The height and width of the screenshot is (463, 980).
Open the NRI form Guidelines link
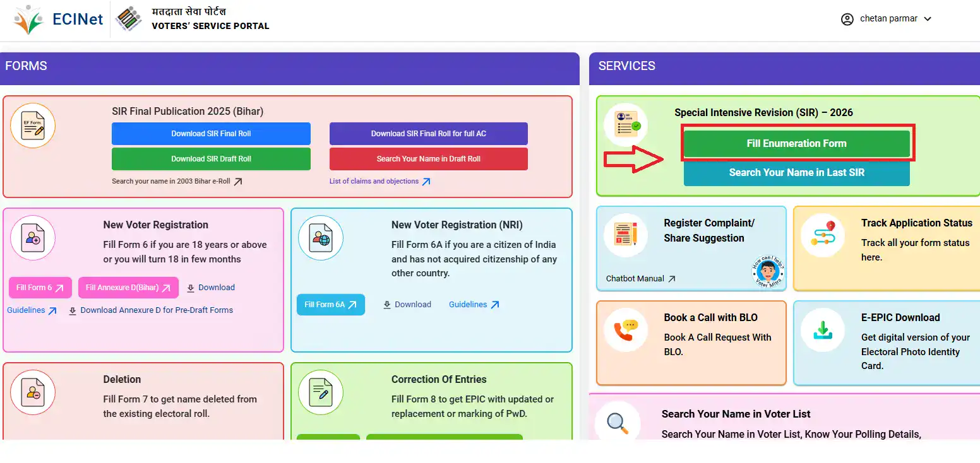tap(474, 305)
